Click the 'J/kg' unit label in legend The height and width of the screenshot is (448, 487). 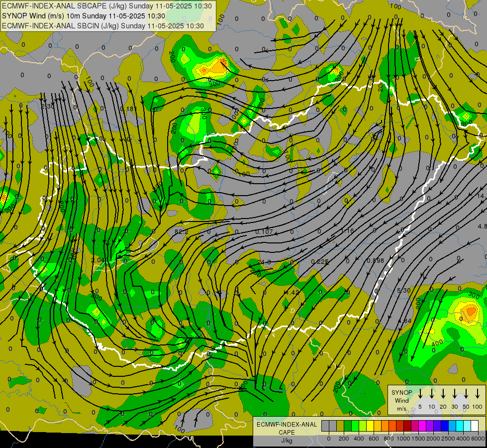[287, 441]
